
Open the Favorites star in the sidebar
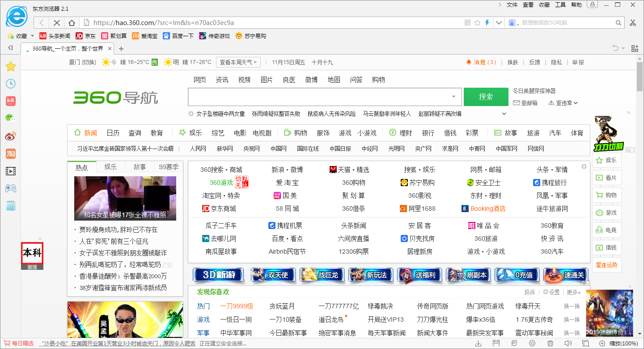pyautogui.click(x=10, y=67)
